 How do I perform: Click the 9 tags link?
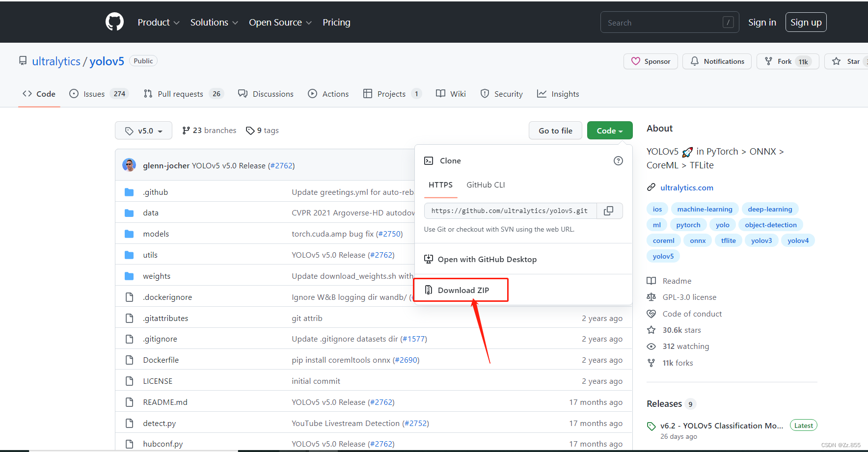click(x=263, y=131)
